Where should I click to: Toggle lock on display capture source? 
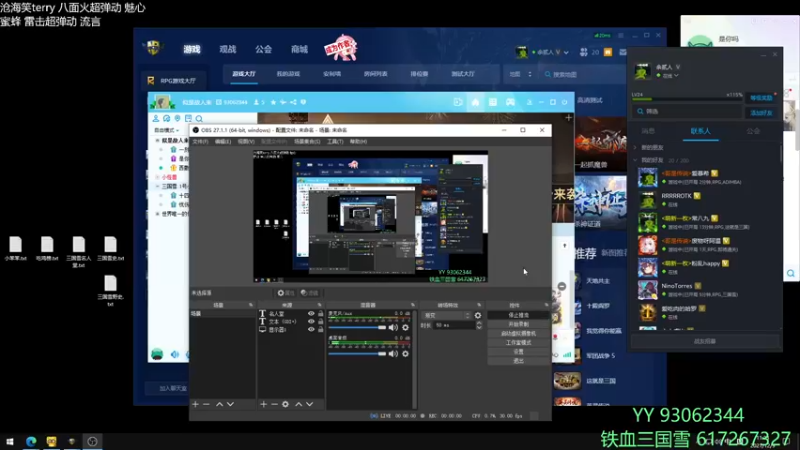(x=320, y=330)
